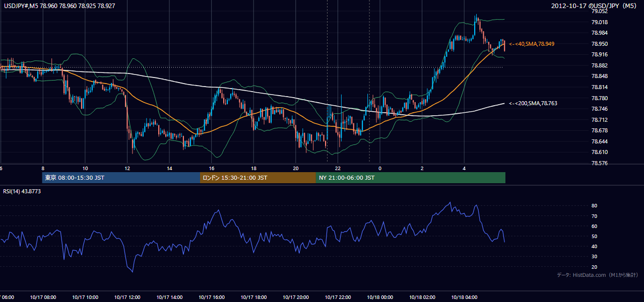The width and height of the screenshot is (644, 302).
Task: Click price axis value 78.712
Action: point(599,120)
